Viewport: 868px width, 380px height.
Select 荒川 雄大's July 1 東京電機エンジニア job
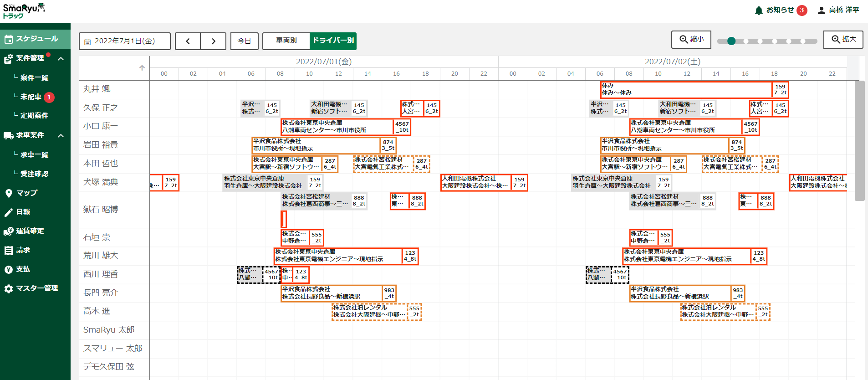(346, 256)
